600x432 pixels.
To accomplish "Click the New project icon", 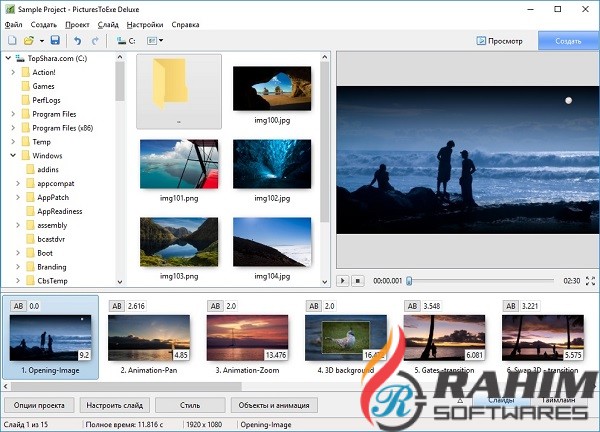I will [x=12, y=41].
